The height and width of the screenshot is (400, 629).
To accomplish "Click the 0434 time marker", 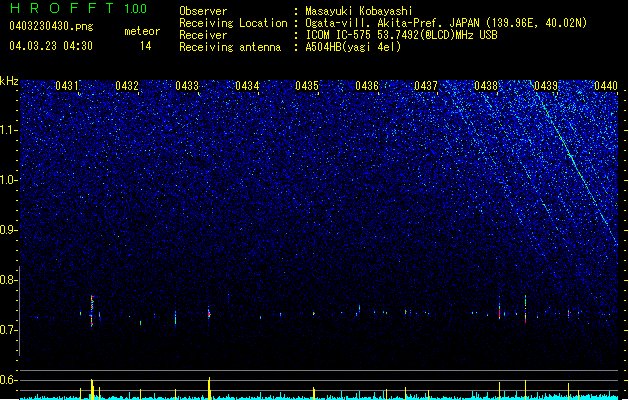I will click(x=247, y=85).
